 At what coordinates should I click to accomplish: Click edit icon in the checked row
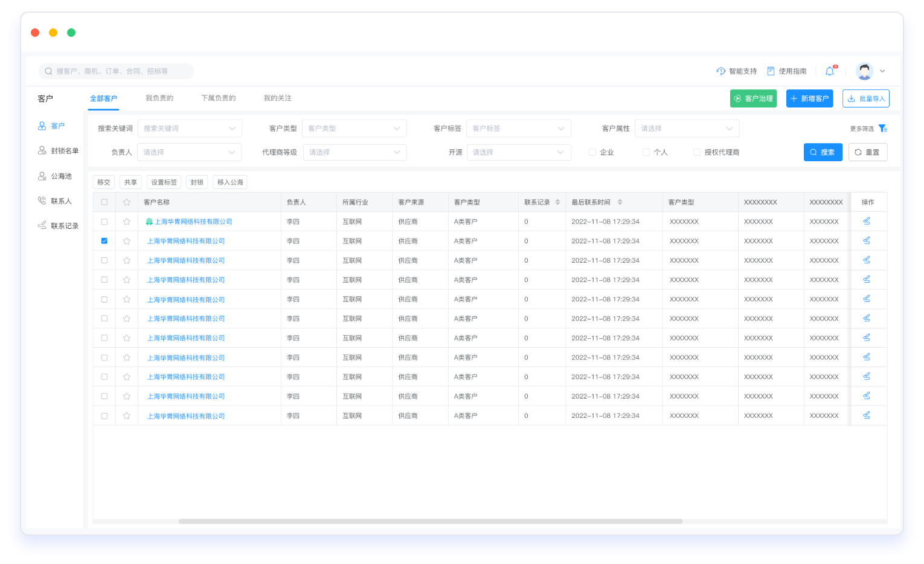[x=867, y=240]
